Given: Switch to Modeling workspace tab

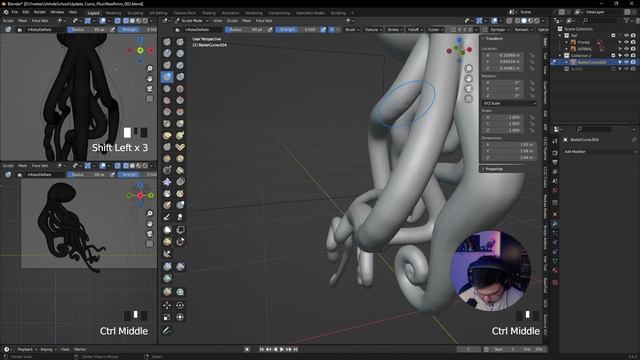Looking at the screenshot, I should [x=113, y=13].
